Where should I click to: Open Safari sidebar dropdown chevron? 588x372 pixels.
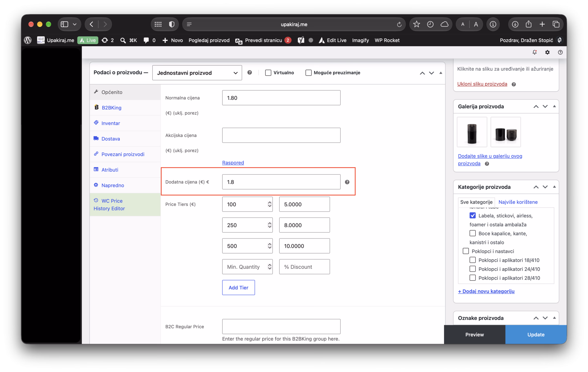74,24
